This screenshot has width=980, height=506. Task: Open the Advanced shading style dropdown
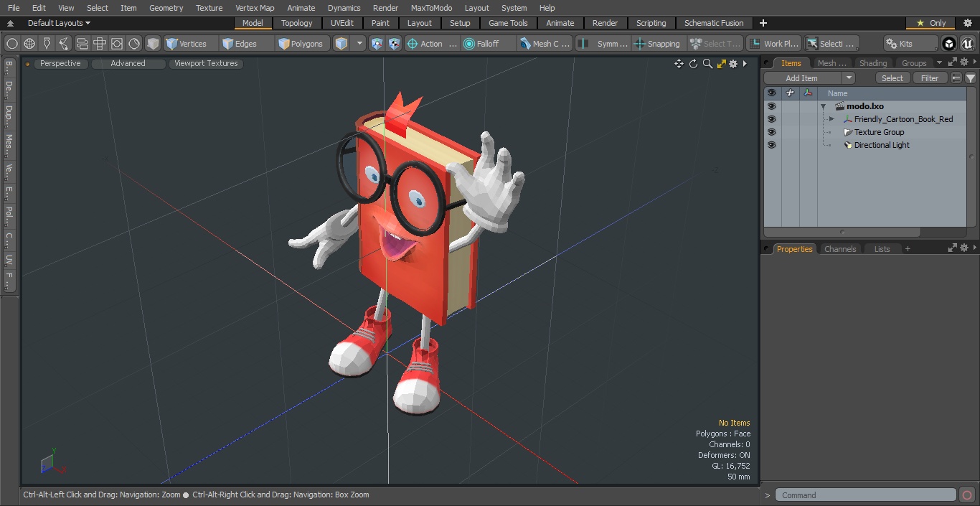point(128,63)
